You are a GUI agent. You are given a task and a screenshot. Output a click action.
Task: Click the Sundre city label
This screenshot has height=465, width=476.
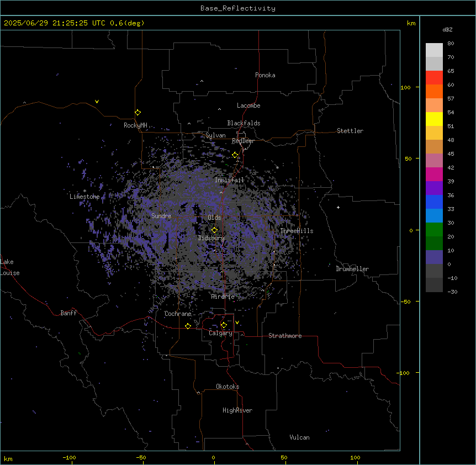click(161, 216)
